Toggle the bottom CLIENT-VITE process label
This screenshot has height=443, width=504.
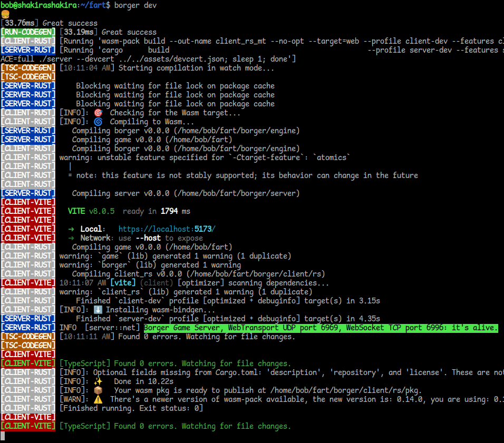(28, 426)
